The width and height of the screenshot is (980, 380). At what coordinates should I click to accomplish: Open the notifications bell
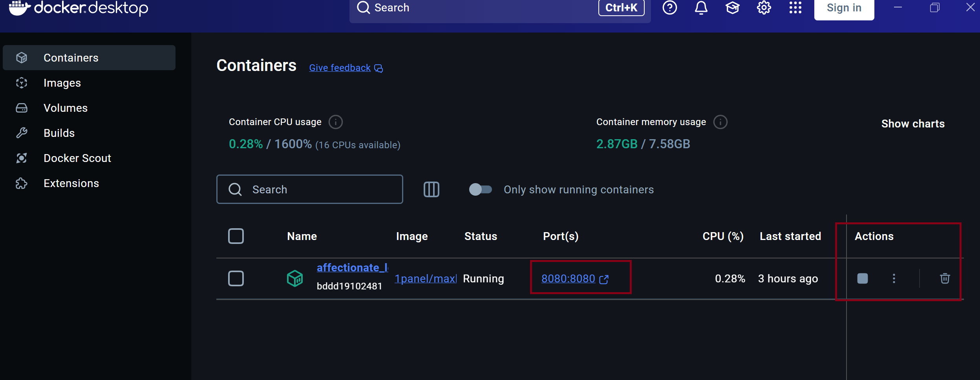701,7
